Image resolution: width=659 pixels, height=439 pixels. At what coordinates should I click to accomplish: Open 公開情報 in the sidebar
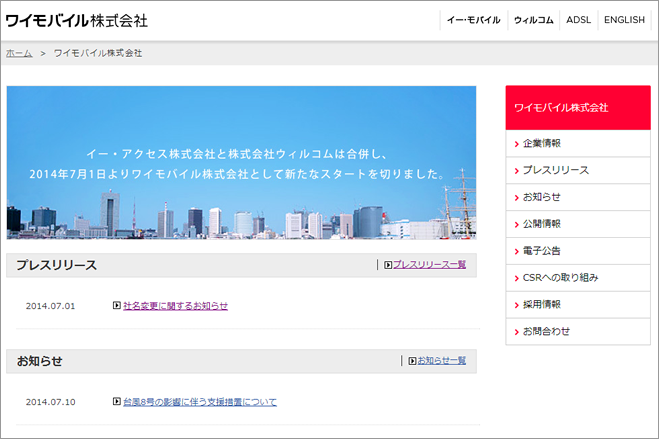click(x=578, y=224)
